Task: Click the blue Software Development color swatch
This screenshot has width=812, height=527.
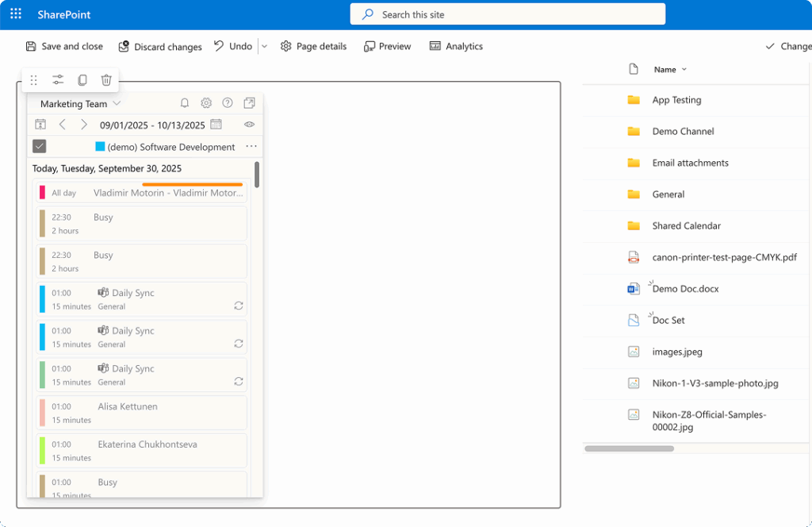Action: [x=100, y=147]
